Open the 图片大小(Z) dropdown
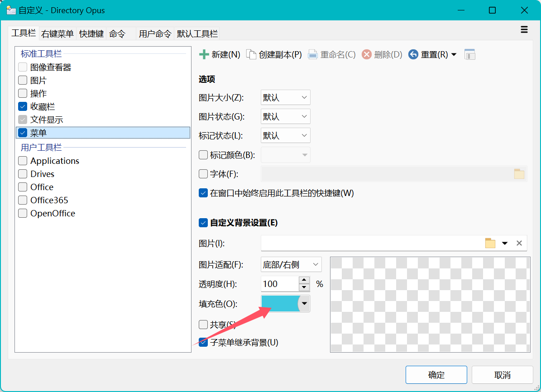 (285, 97)
